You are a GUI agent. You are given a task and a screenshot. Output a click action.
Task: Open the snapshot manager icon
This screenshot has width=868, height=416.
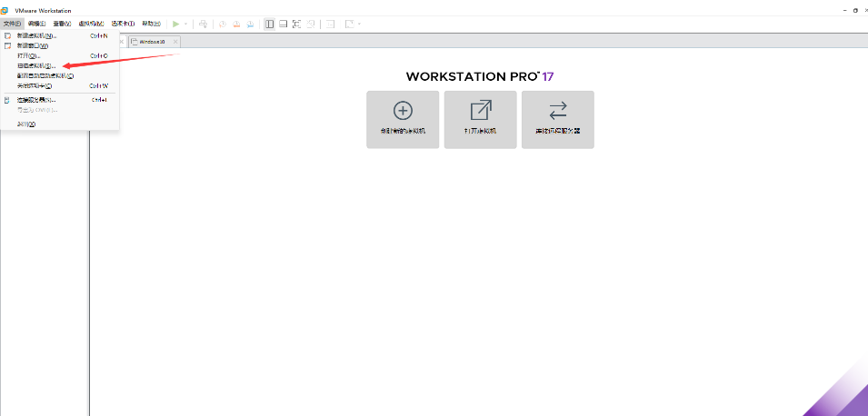point(250,24)
